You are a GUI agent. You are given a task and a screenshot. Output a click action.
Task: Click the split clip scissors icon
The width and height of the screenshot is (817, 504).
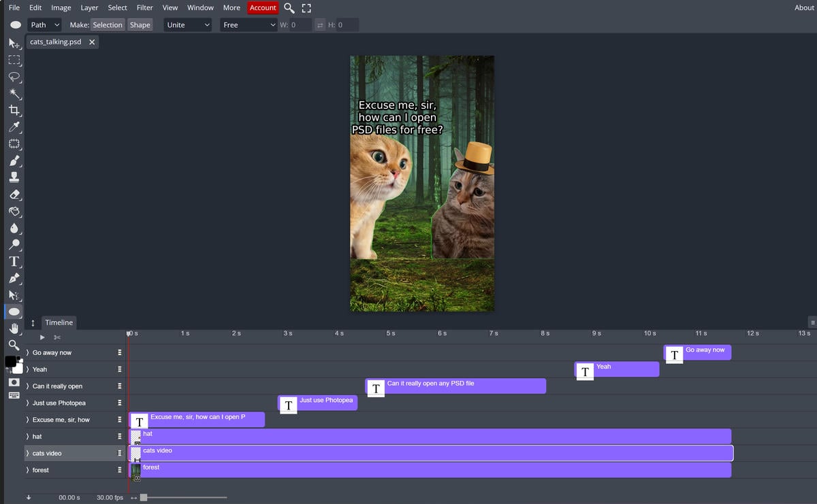[57, 337]
